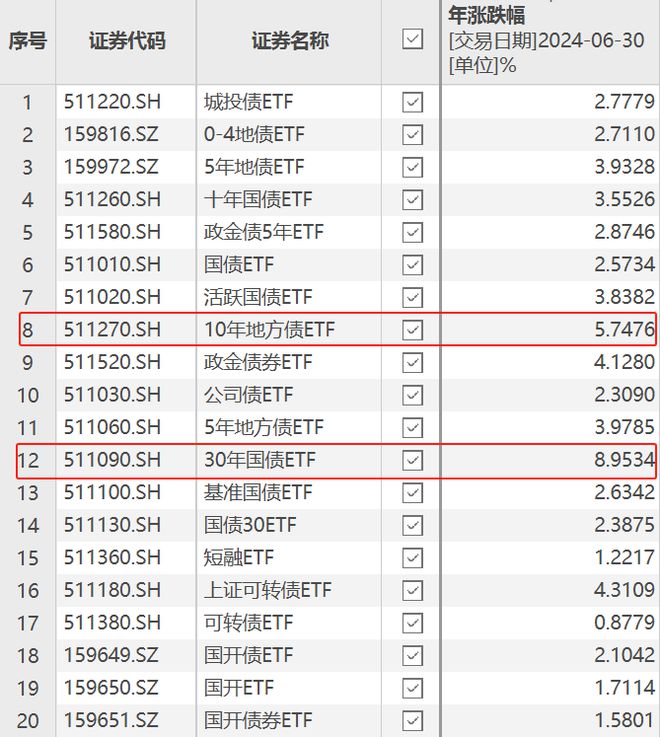This screenshot has width=660, height=737.
Task: Toggle checkbox for 短融ETF row
Action: [412, 558]
